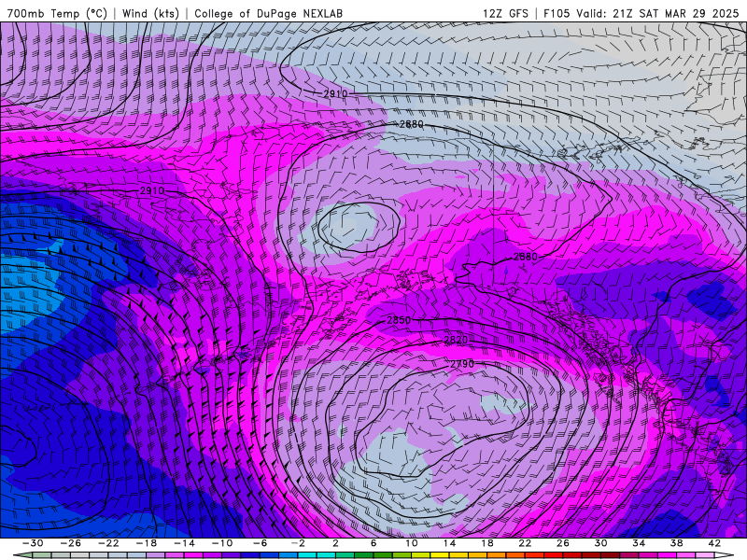The width and height of the screenshot is (747, 560).
Task: Click the -10 value on the temperature scale
Action: (x=222, y=543)
